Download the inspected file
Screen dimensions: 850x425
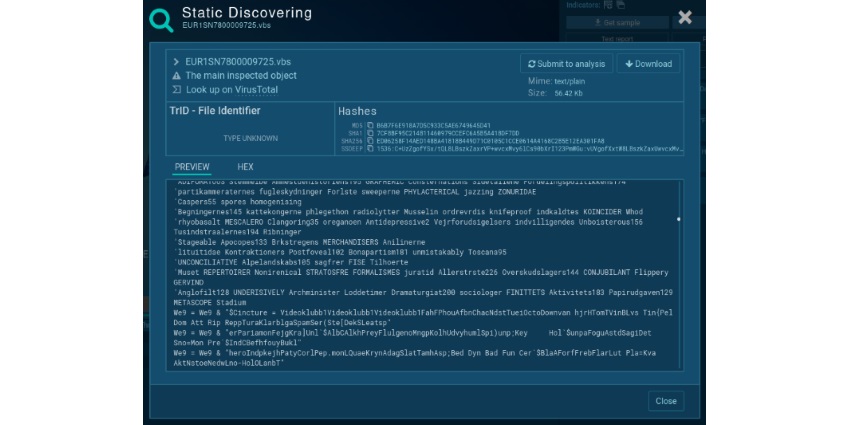pos(647,64)
